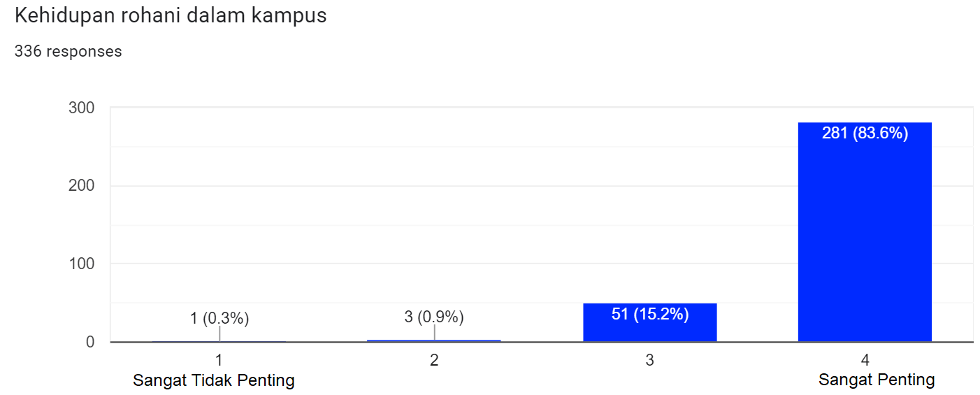
Task: Click the thin bar for rating 2
Action: (x=434, y=340)
